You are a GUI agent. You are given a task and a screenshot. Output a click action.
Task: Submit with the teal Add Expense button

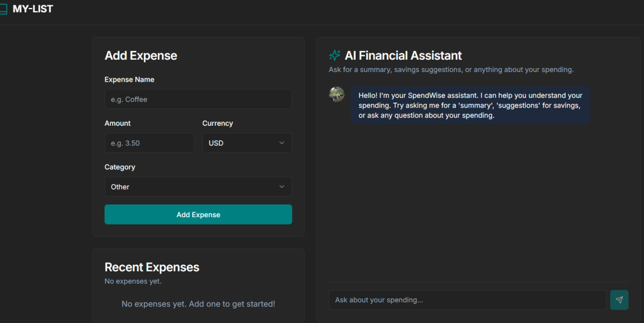click(x=198, y=214)
